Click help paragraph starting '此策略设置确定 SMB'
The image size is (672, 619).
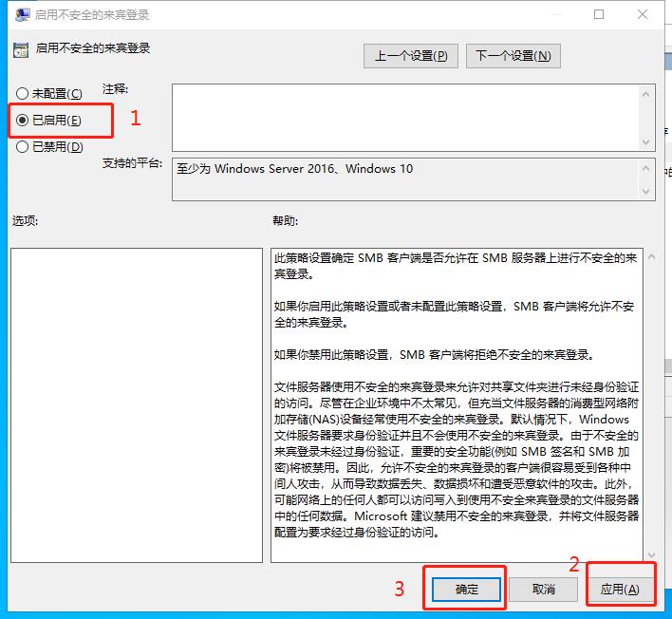click(x=456, y=266)
